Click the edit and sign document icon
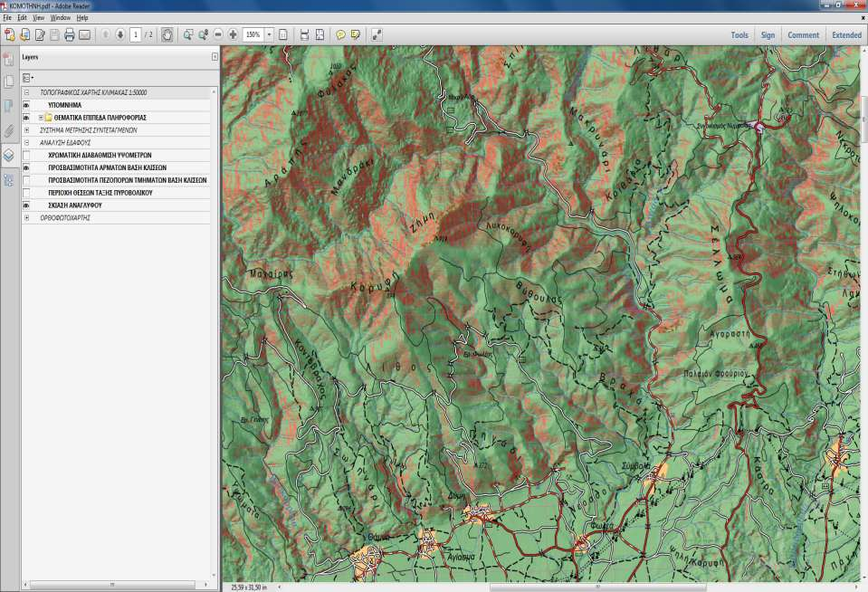The height and width of the screenshot is (592, 868). click(x=40, y=35)
